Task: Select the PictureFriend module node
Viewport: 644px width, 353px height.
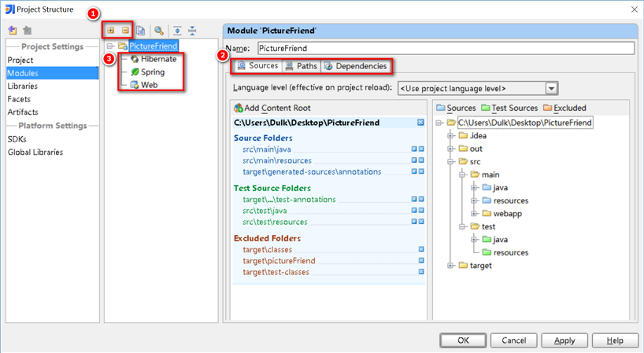Action: [x=154, y=46]
